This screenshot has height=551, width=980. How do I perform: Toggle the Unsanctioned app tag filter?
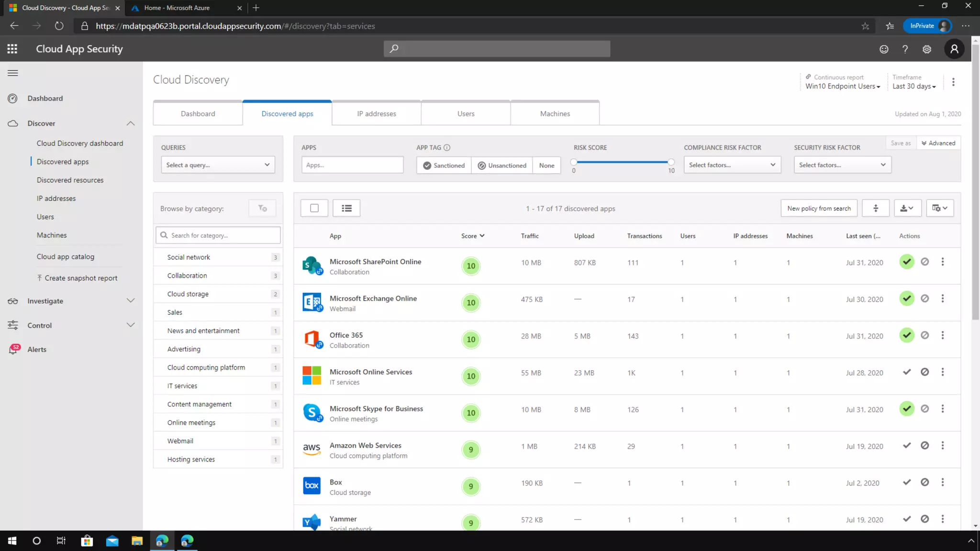click(501, 165)
